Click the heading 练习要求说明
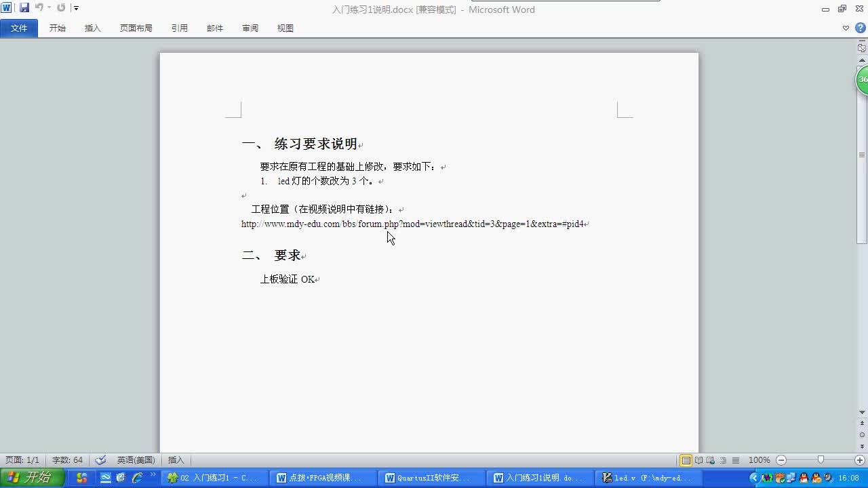Viewport: 868px width, 488px height. 315,144
